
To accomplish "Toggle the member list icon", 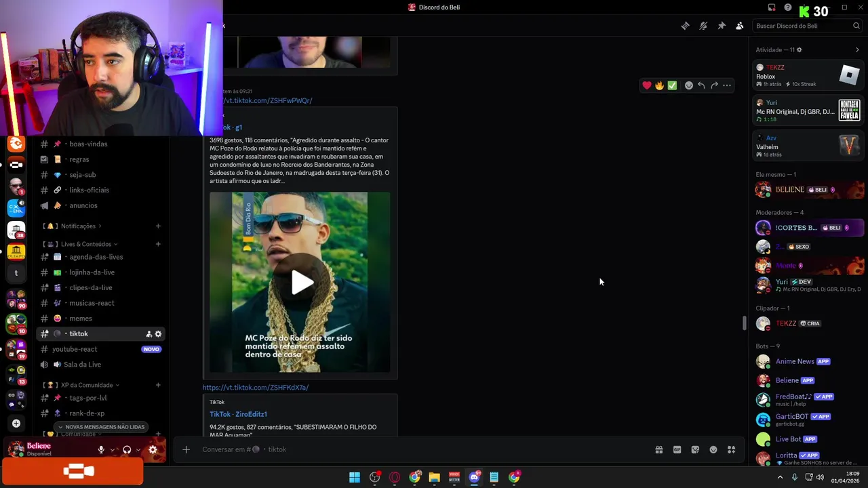I will pyautogui.click(x=739, y=26).
